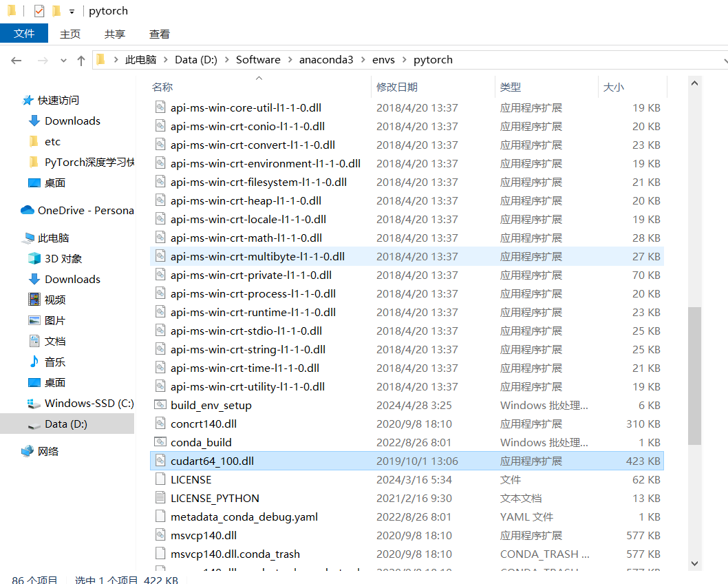This screenshot has height=584, width=728.
Task: Select api-ms-win-crt-multibyte-l1-1-0.dll file
Action: (x=407, y=256)
